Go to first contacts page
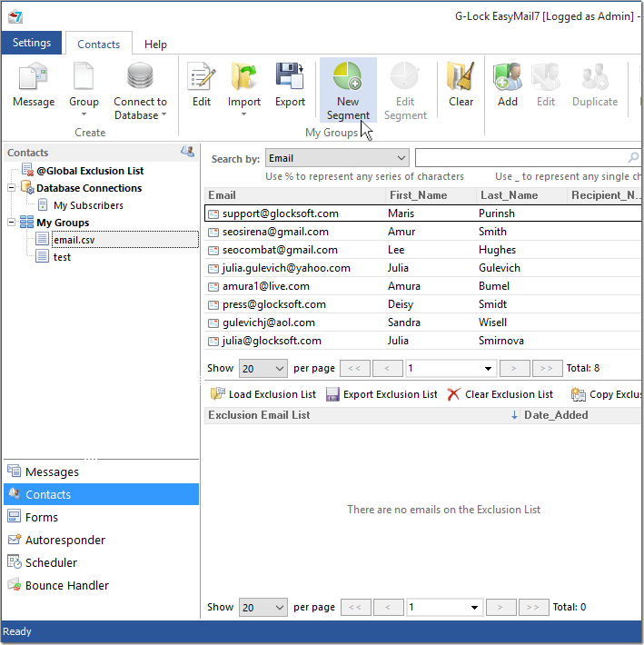 click(355, 368)
